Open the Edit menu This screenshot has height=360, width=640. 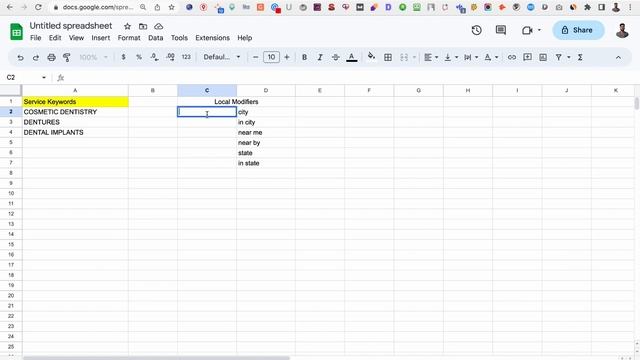click(55, 38)
